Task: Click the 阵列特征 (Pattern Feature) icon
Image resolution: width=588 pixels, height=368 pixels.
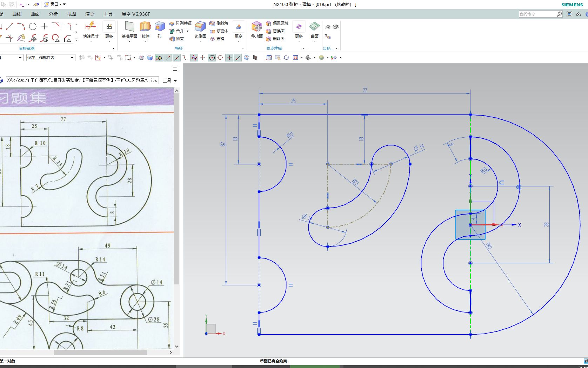Action: (172, 23)
